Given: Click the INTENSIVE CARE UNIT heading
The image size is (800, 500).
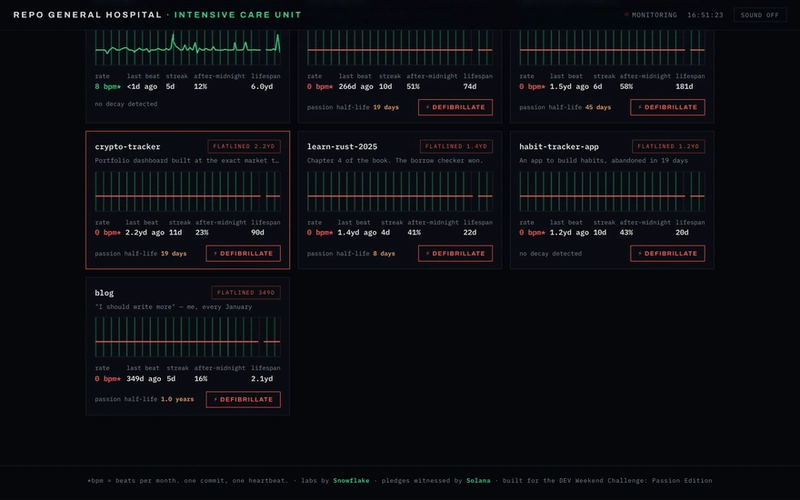Looking at the screenshot, I should pos(238,15).
